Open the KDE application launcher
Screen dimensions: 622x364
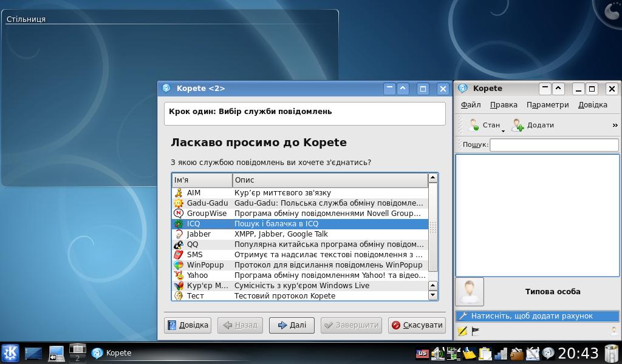[10, 352]
